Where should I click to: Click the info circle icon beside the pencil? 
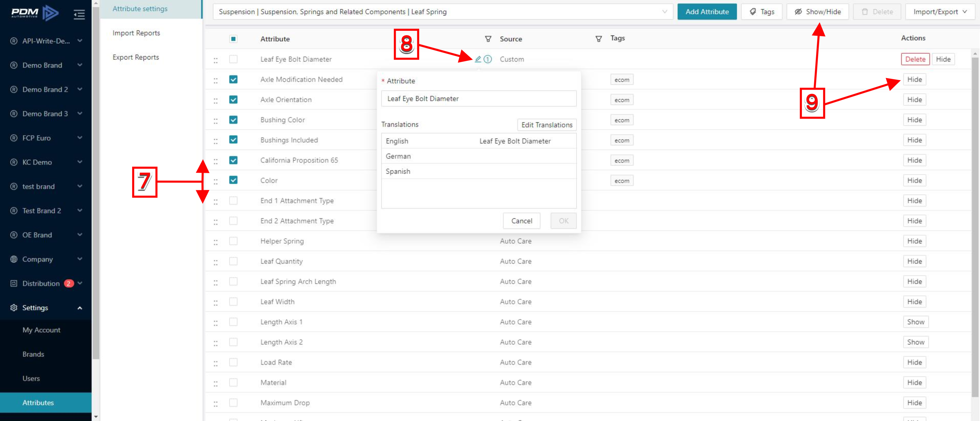click(488, 59)
